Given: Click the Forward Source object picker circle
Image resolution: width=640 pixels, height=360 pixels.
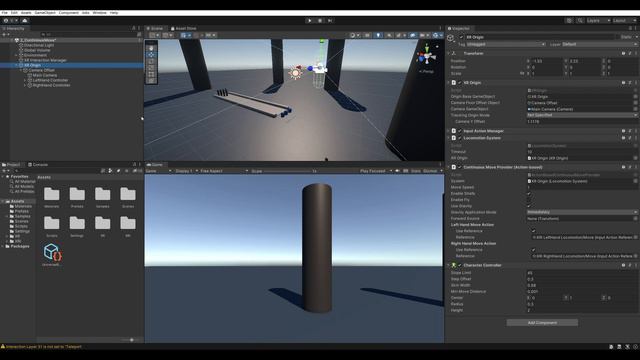Looking at the screenshot, I should 636,219.
